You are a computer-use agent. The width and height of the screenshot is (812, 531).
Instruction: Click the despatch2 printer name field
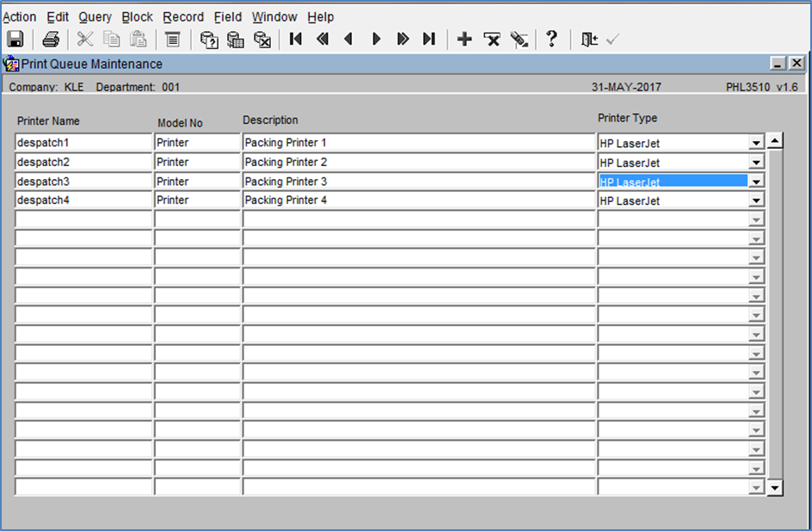coord(83,162)
